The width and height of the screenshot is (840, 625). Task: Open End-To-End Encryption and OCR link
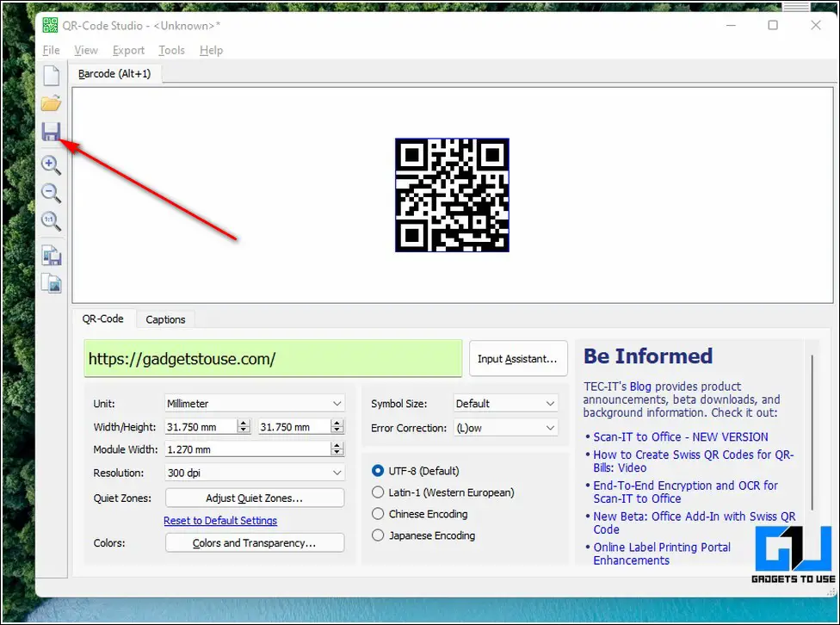[685, 492]
